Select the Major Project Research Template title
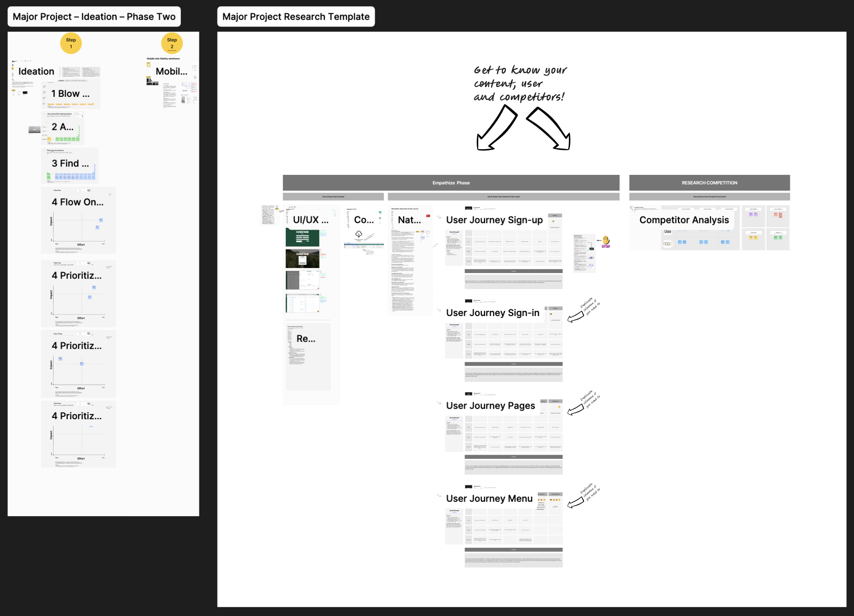 click(x=296, y=17)
